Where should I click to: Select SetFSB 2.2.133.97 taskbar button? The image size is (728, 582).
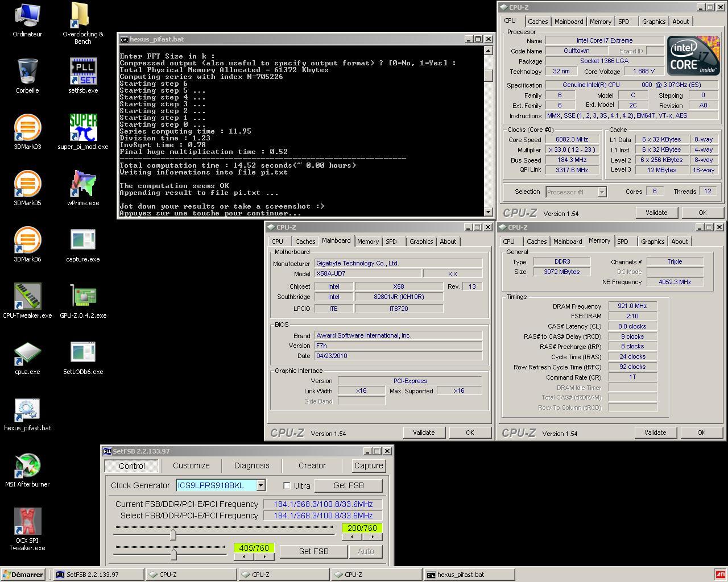pyautogui.click(x=98, y=575)
